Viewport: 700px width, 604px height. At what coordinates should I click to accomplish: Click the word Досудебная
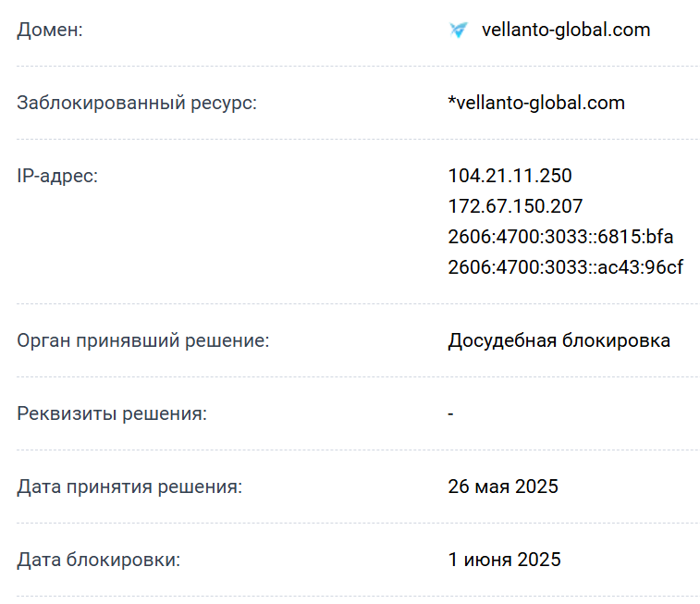point(501,340)
